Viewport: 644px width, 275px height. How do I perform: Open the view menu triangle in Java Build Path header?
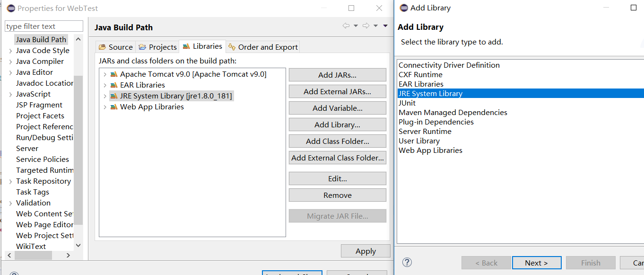click(x=385, y=26)
